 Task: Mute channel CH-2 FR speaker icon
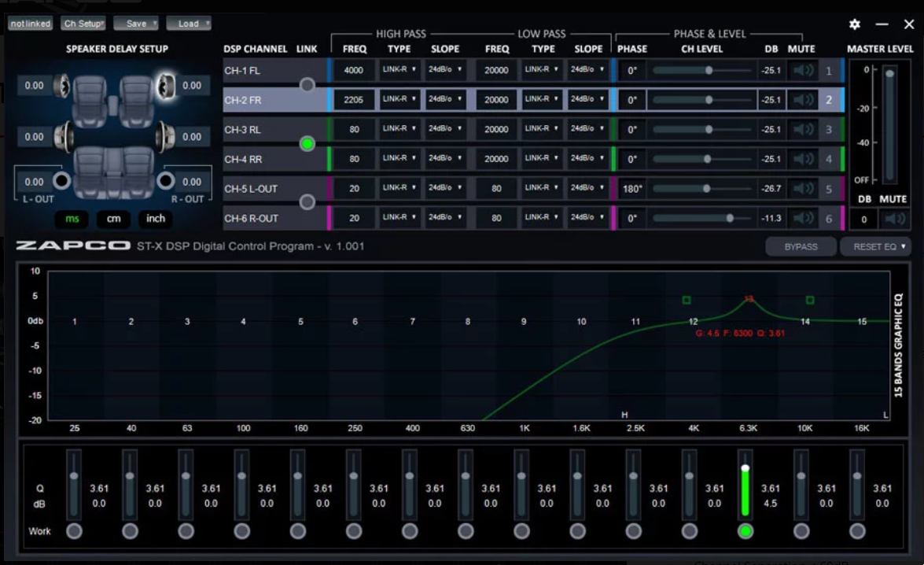803,100
